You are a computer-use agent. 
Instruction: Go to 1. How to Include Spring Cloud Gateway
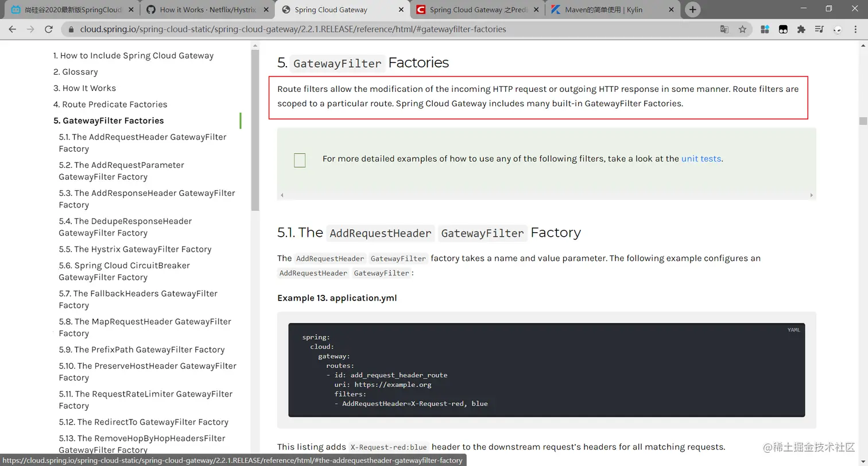[x=133, y=56]
